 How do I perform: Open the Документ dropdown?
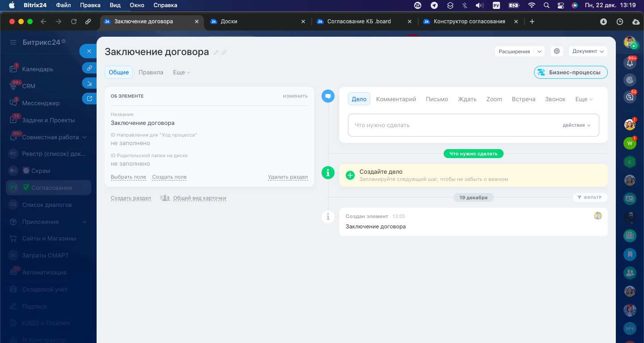[x=588, y=51]
